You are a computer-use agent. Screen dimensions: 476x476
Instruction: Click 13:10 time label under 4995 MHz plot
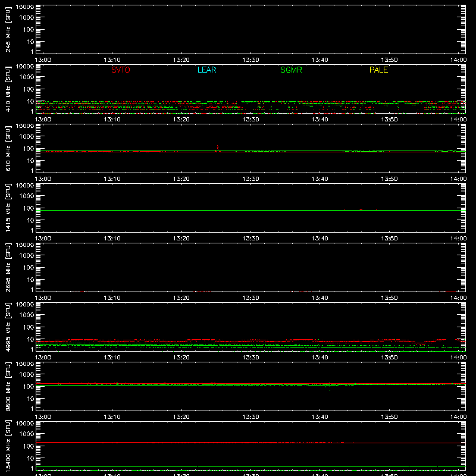[112, 358]
